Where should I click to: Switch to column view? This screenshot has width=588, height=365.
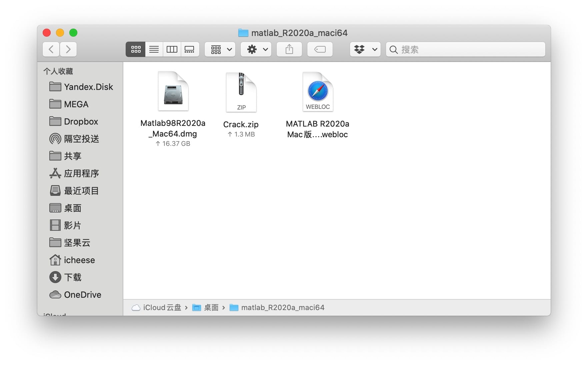coord(172,49)
